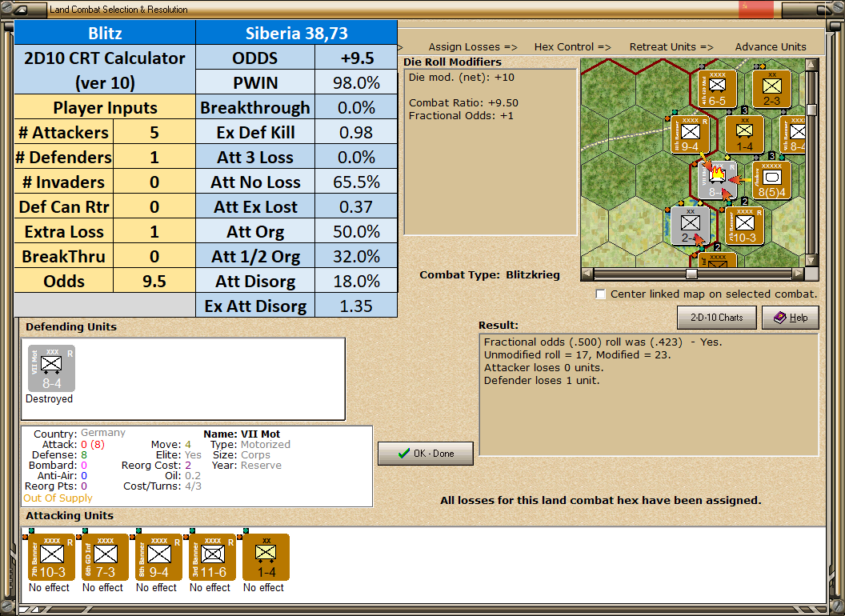Open the Retreat Units step tab

pyautogui.click(x=671, y=47)
